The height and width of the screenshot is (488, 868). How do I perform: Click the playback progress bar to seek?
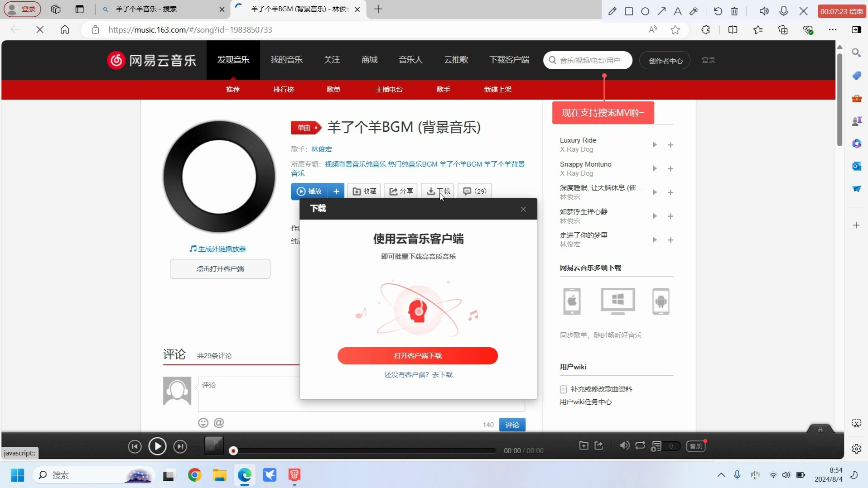pos(362,450)
